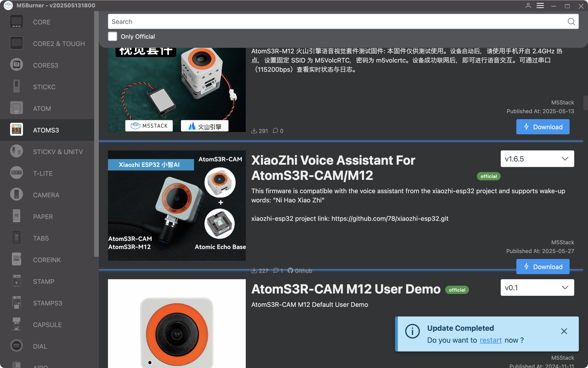
Task: Open the Github link for XiaoZhi firmware
Action: click(x=300, y=271)
